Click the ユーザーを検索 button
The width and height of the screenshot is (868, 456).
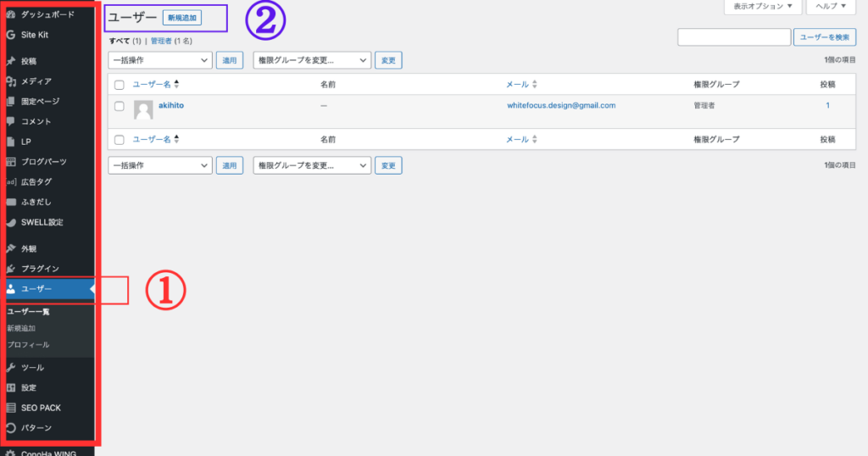tap(825, 37)
